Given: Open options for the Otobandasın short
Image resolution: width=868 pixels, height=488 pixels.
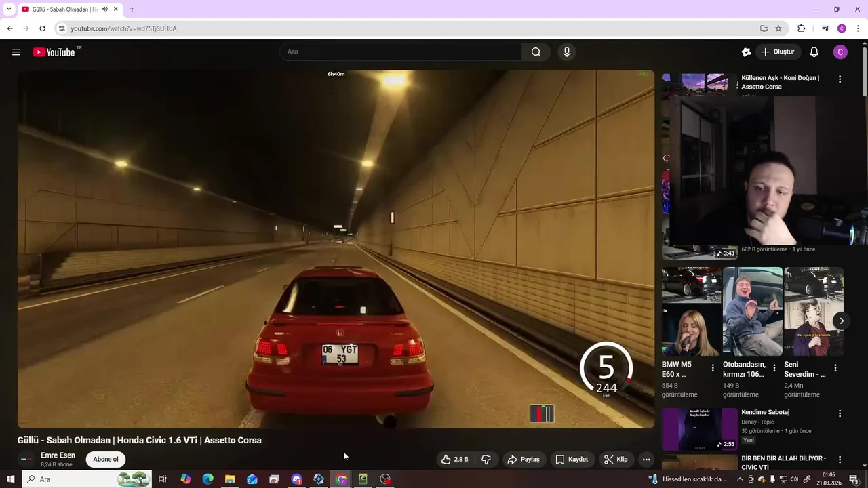Looking at the screenshot, I should coord(774,368).
